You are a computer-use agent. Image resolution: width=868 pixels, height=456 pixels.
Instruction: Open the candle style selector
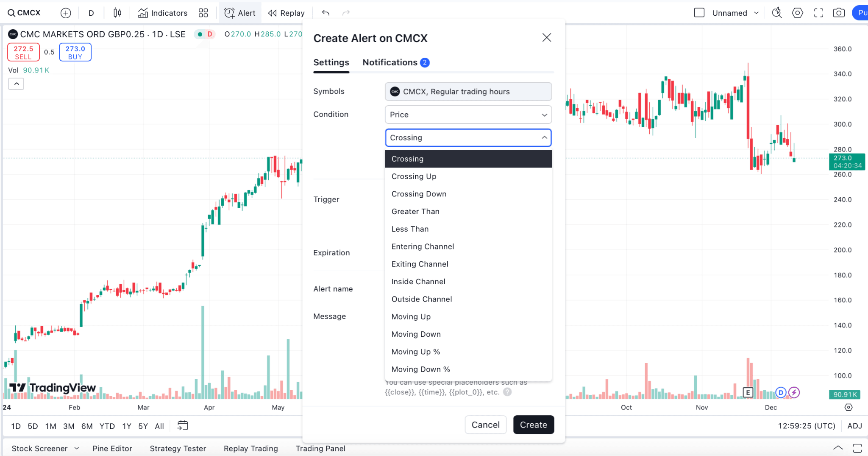pos(117,12)
